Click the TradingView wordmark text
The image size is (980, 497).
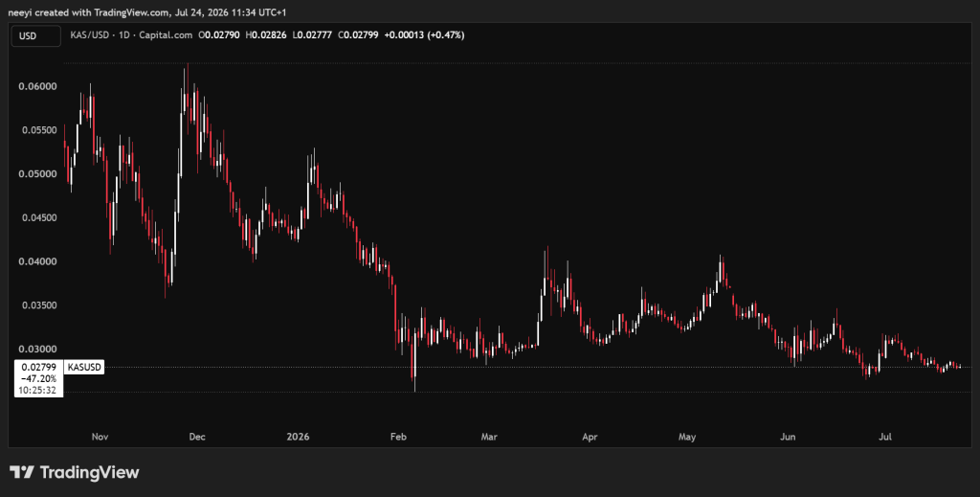point(89,473)
